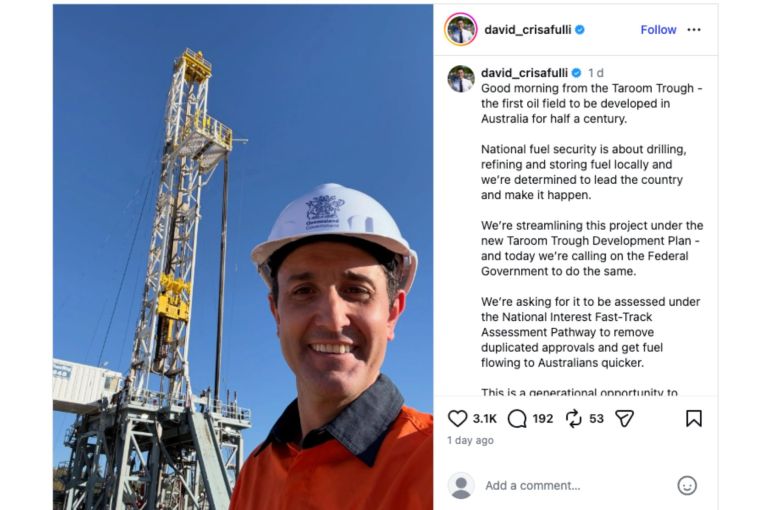Open the 192 comments count

click(x=543, y=419)
